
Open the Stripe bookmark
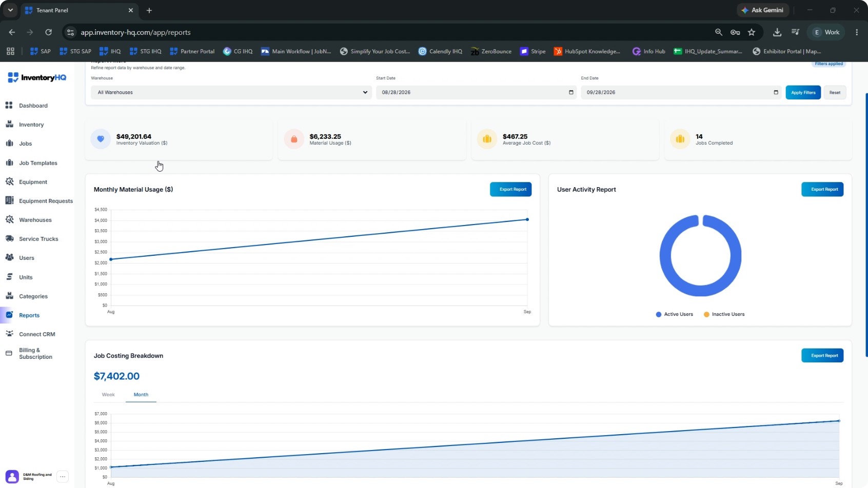pyautogui.click(x=532, y=51)
